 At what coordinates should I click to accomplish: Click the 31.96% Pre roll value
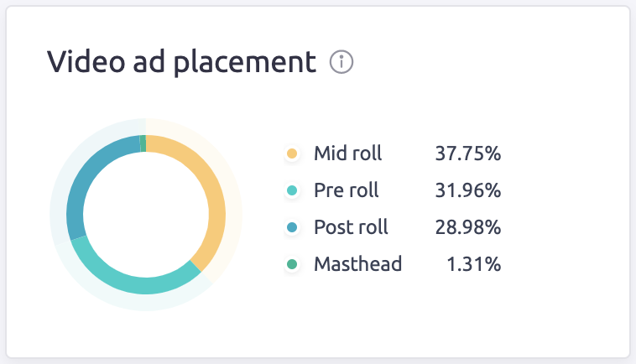(467, 190)
